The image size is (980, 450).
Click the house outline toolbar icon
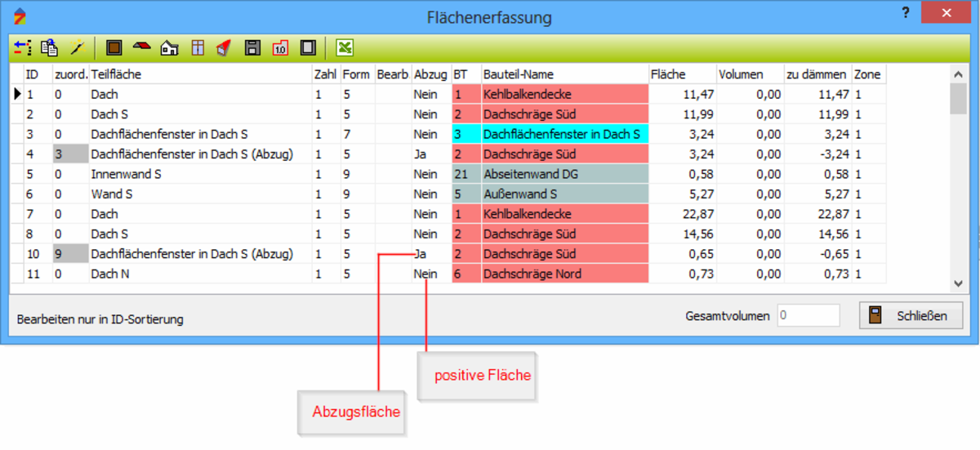pos(169,47)
